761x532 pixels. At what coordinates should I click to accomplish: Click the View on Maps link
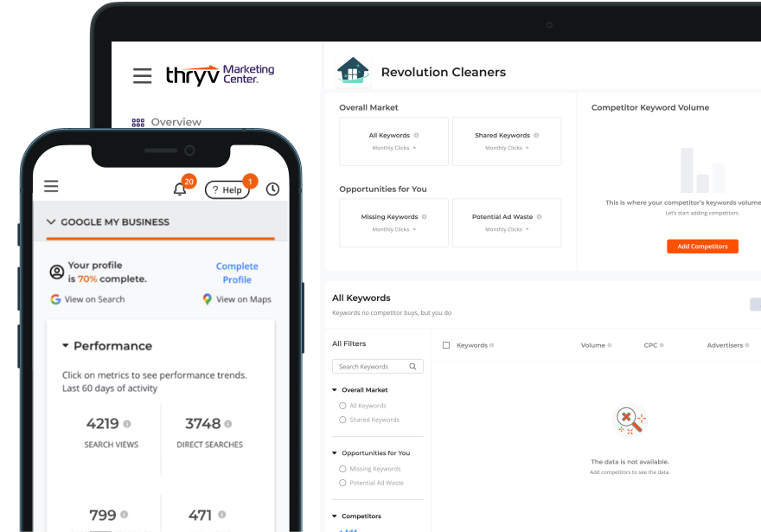pyautogui.click(x=244, y=299)
